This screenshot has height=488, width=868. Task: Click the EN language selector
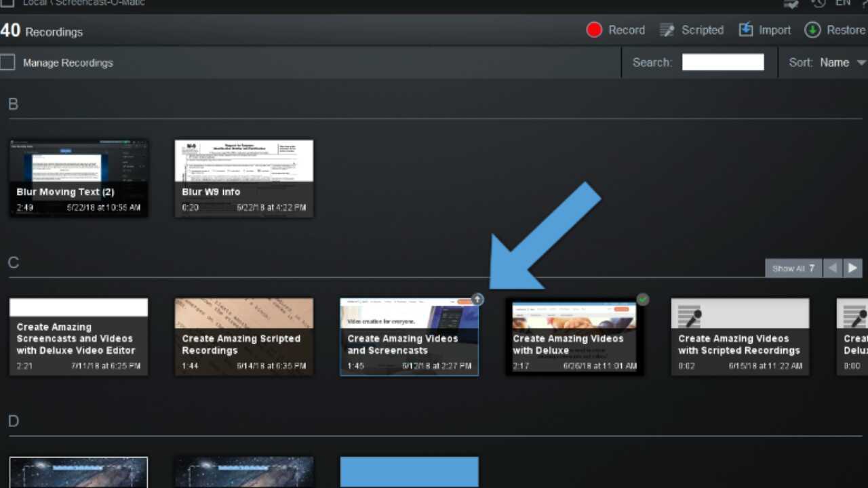click(843, 3)
